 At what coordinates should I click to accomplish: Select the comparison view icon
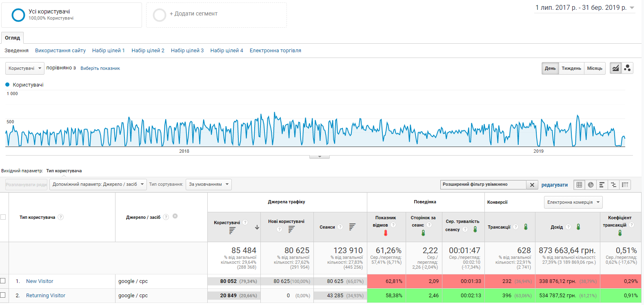click(x=613, y=185)
